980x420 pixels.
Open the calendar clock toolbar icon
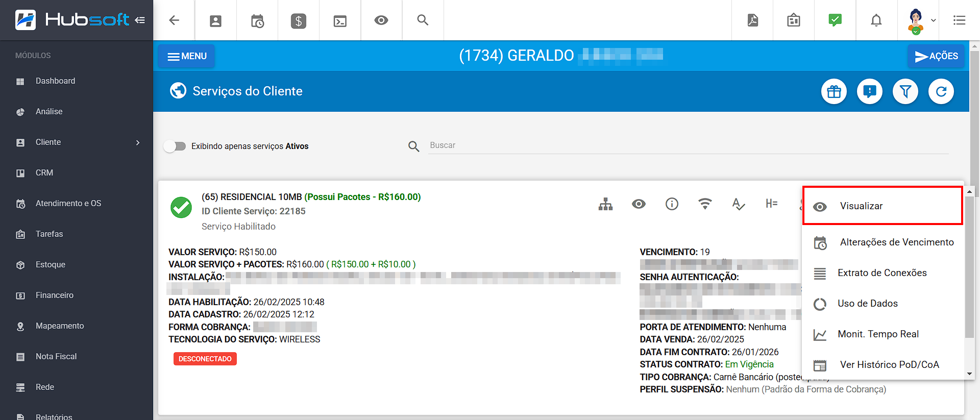pyautogui.click(x=257, y=20)
